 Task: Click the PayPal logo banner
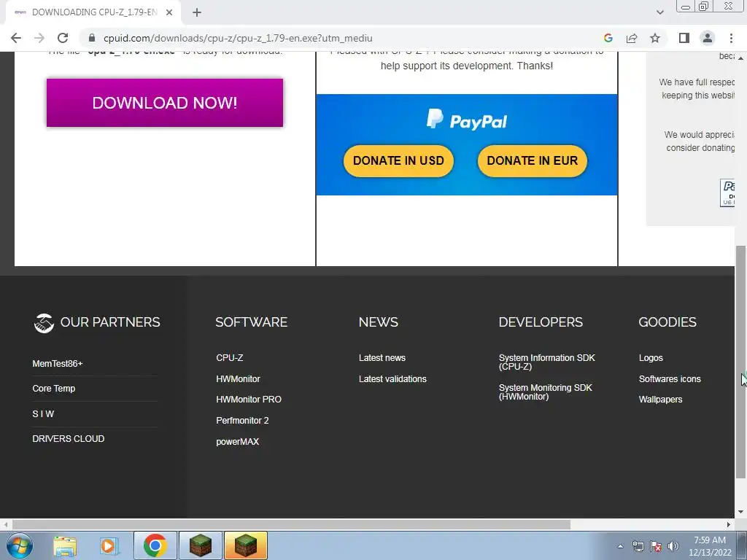[467, 120]
